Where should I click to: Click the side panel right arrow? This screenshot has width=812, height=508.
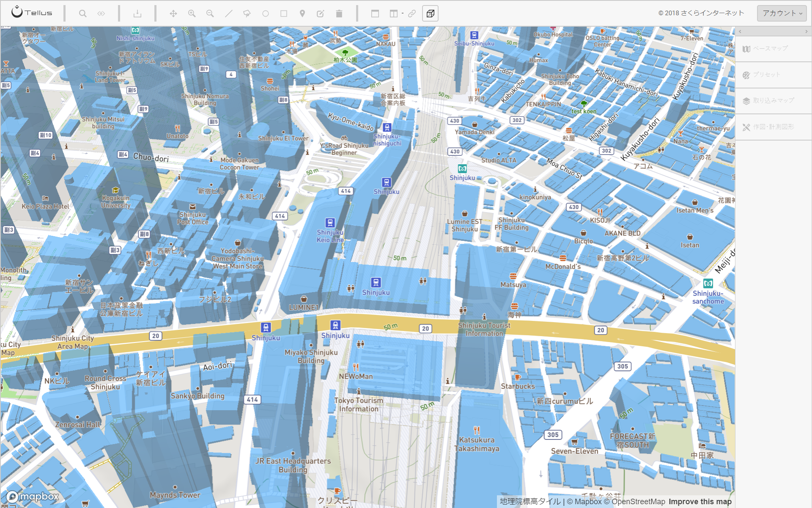(x=807, y=31)
